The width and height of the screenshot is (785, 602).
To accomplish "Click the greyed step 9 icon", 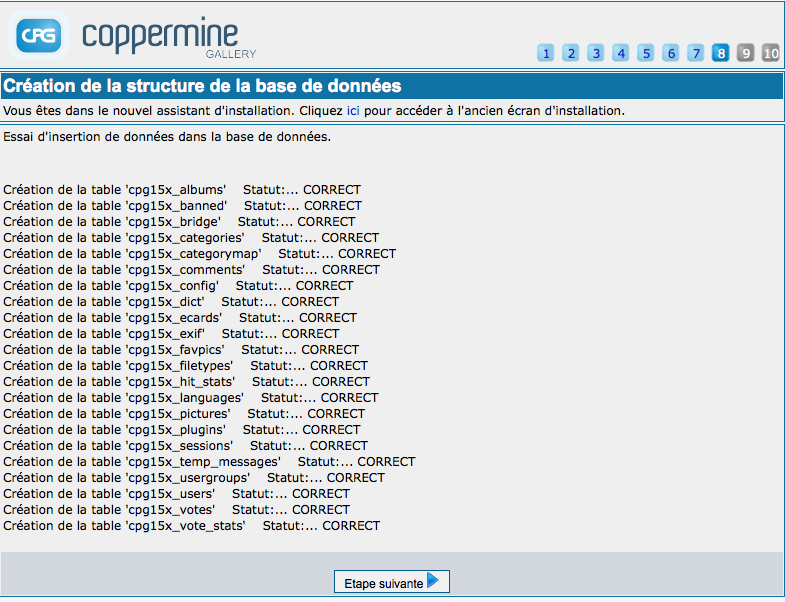I will pyautogui.click(x=746, y=53).
